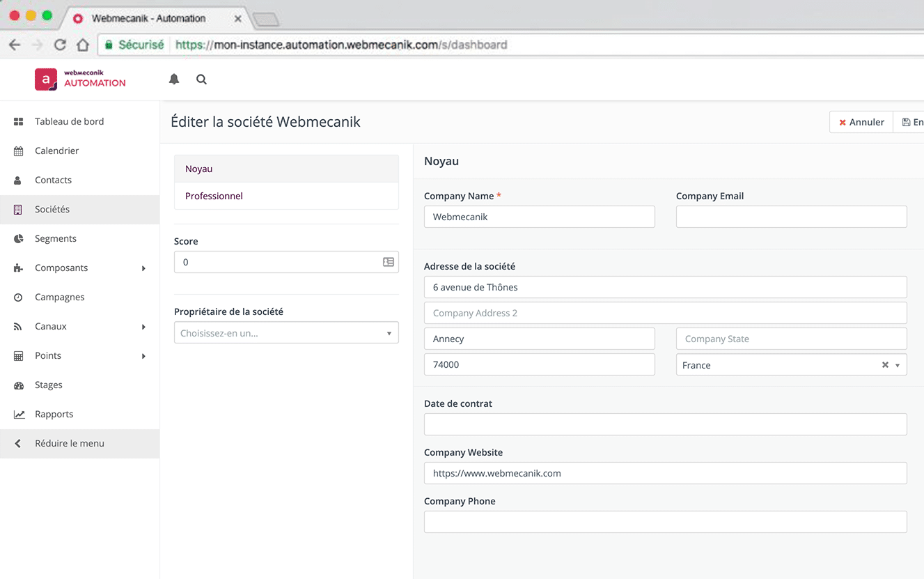The width and height of the screenshot is (924, 579).
Task: Collapse sidebar with Réduire le menu
Action: coord(70,443)
